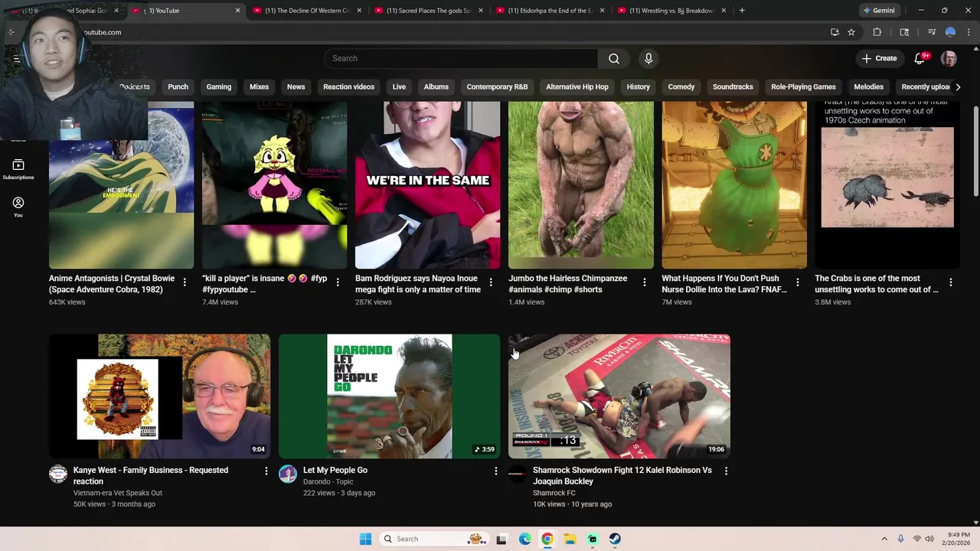
Task: Open the Gemini button in Chrome
Action: [878, 11]
